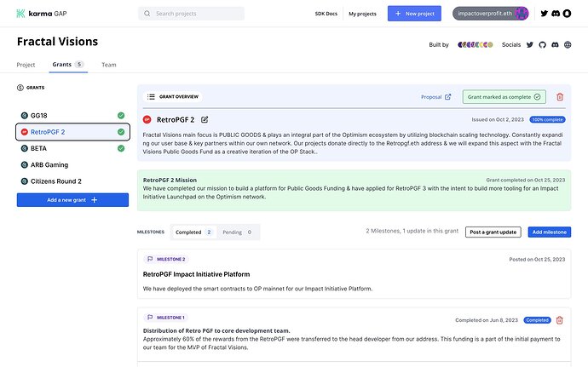The image size is (588, 367).
Task: Click the Fractal Visions project title
Action: [57, 42]
